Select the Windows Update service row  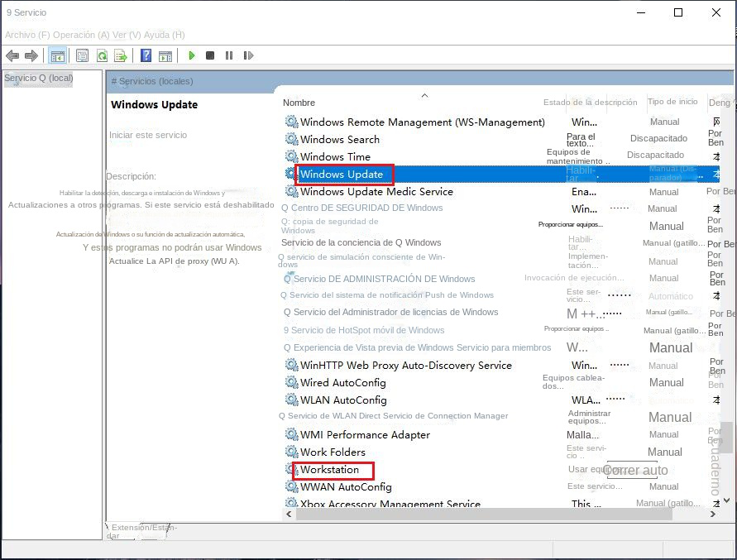coord(342,175)
